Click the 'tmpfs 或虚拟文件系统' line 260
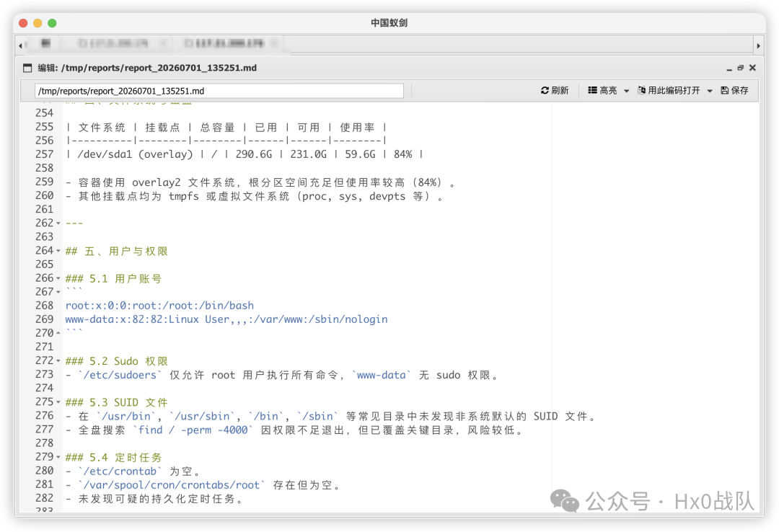The image size is (779, 532). (255, 196)
